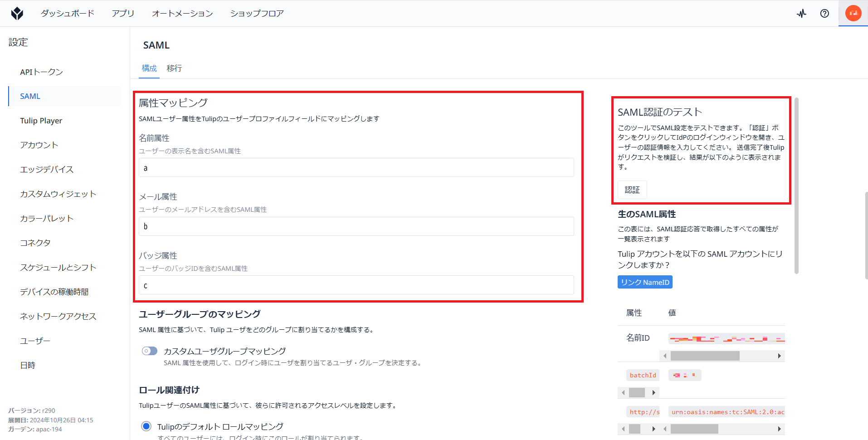Click the Tulip logo icon
This screenshot has height=440, width=868.
17,13
